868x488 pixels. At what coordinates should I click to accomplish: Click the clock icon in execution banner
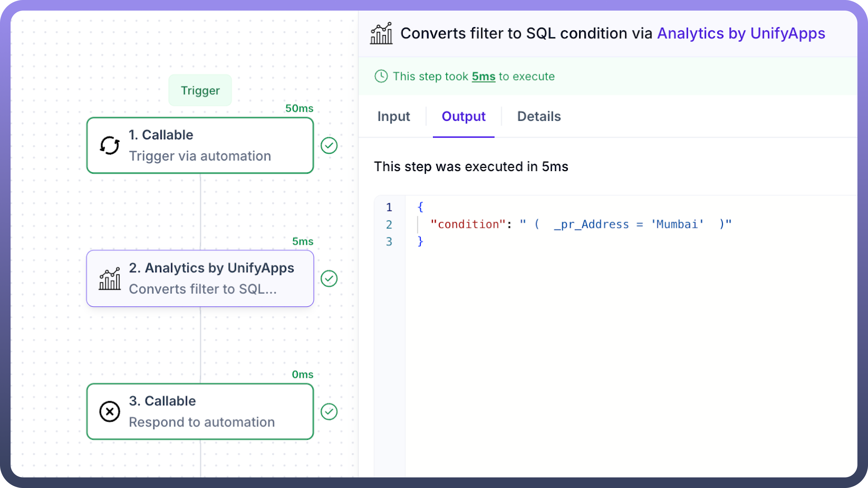coord(381,76)
